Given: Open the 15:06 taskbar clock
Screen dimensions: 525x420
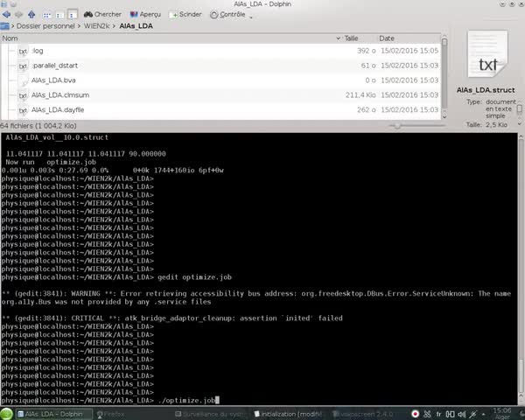Looking at the screenshot, I should coord(502,414).
